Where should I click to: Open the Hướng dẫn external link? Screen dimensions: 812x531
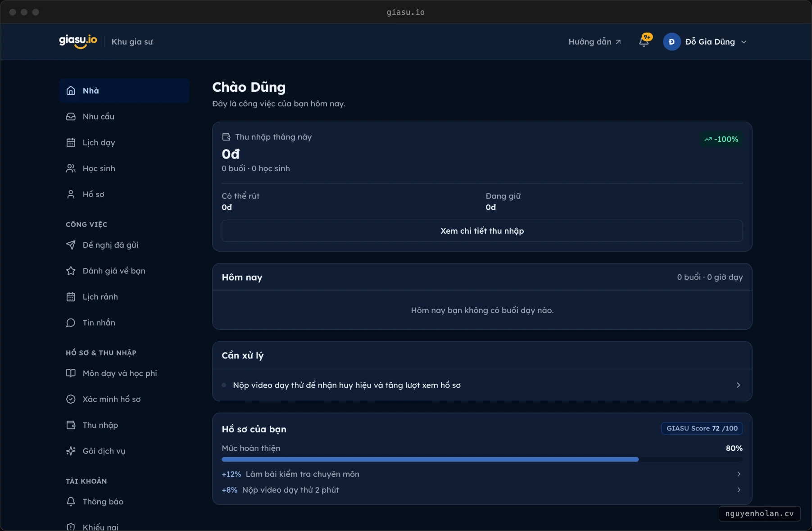tap(594, 42)
